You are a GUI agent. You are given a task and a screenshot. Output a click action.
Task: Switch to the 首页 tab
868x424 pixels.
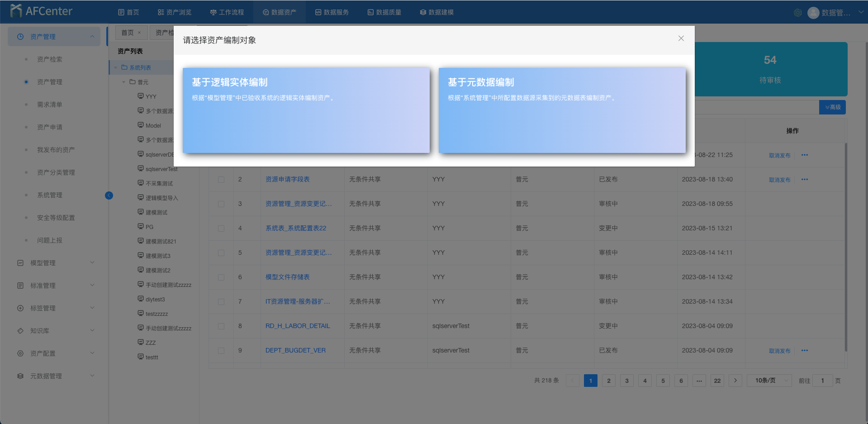click(x=128, y=33)
